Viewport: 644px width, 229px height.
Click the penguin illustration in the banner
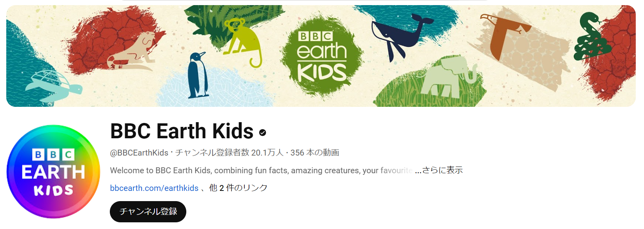click(197, 75)
